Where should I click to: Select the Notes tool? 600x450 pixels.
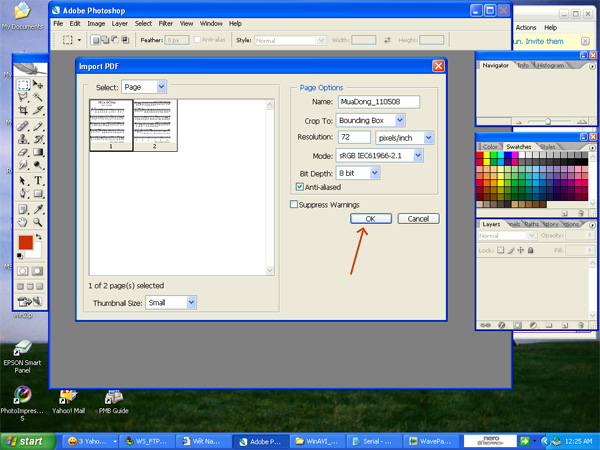click(23, 209)
